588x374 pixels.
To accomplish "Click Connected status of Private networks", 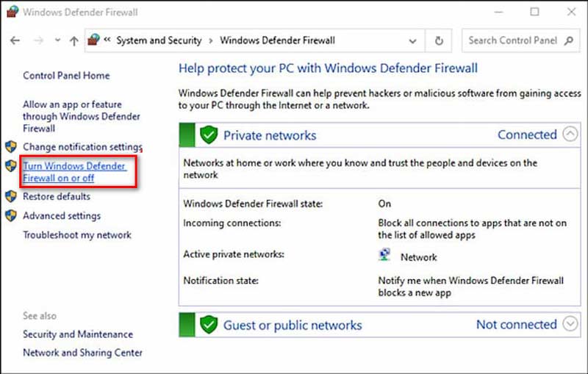I will [527, 134].
